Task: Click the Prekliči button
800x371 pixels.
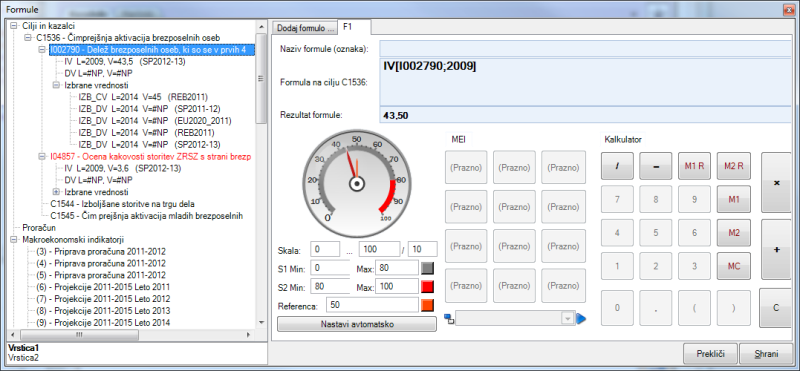Action: [711, 354]
